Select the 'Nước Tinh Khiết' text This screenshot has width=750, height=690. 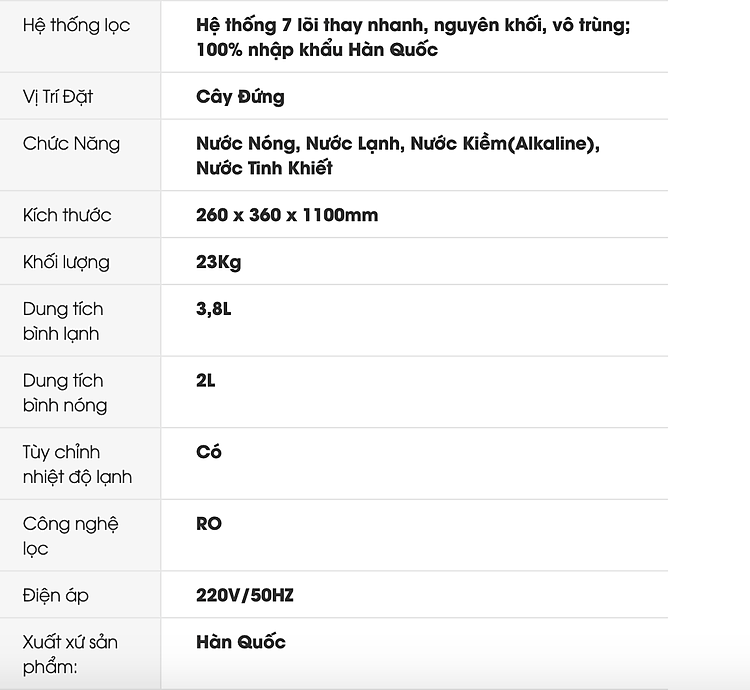tap(264, 168)
